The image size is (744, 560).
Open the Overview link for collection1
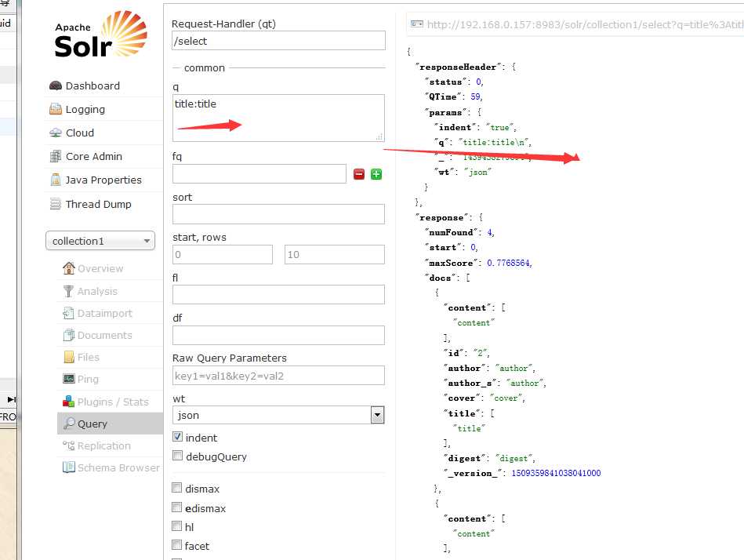coord(100,268)
